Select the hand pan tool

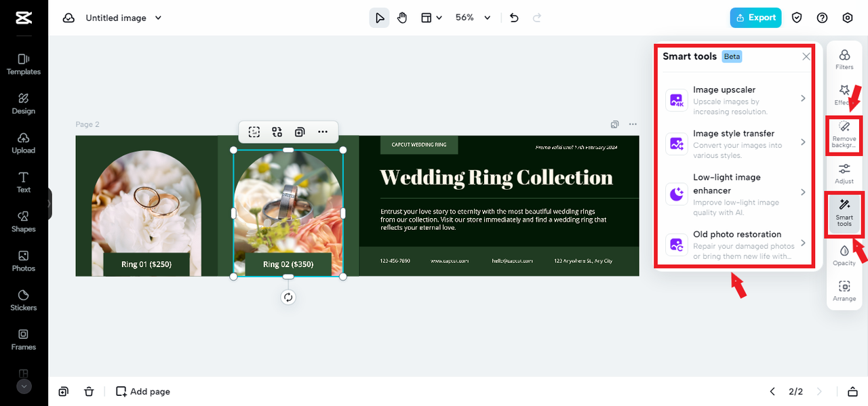pos(402,18)
